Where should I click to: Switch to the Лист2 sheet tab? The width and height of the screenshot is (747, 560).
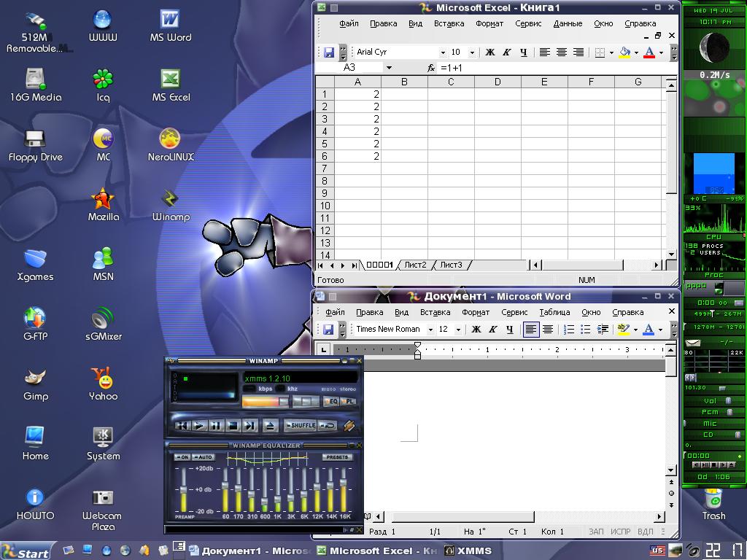click(415, 265)
